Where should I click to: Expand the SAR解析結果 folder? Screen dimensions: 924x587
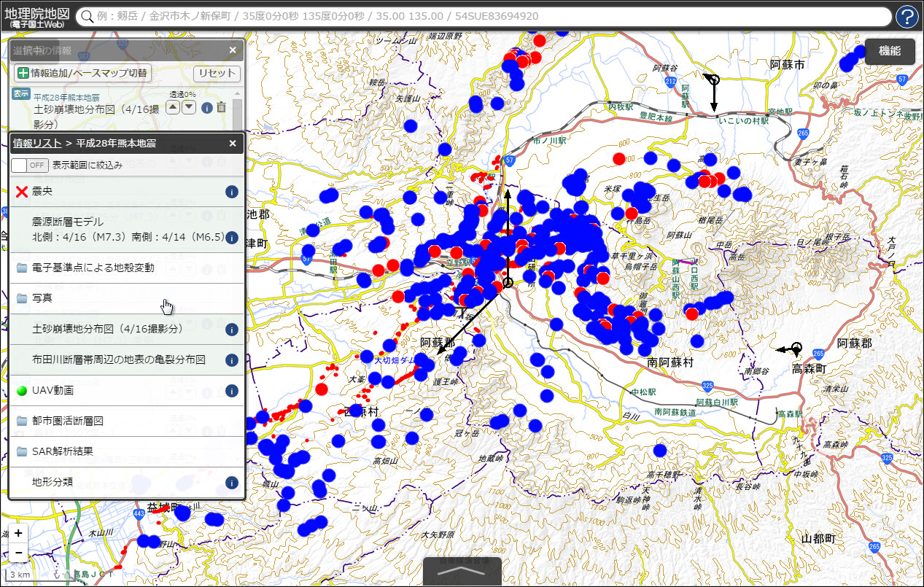click(x=62, y=451)
